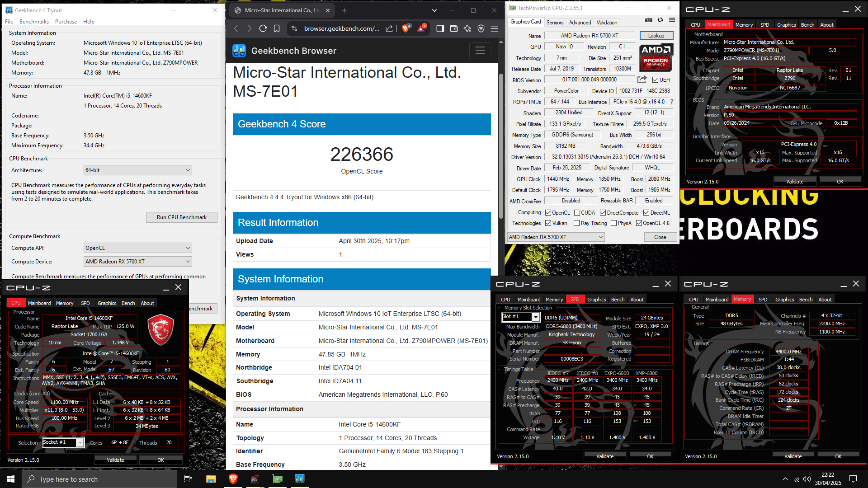Bookmark the current browser page

coord(277,28)
